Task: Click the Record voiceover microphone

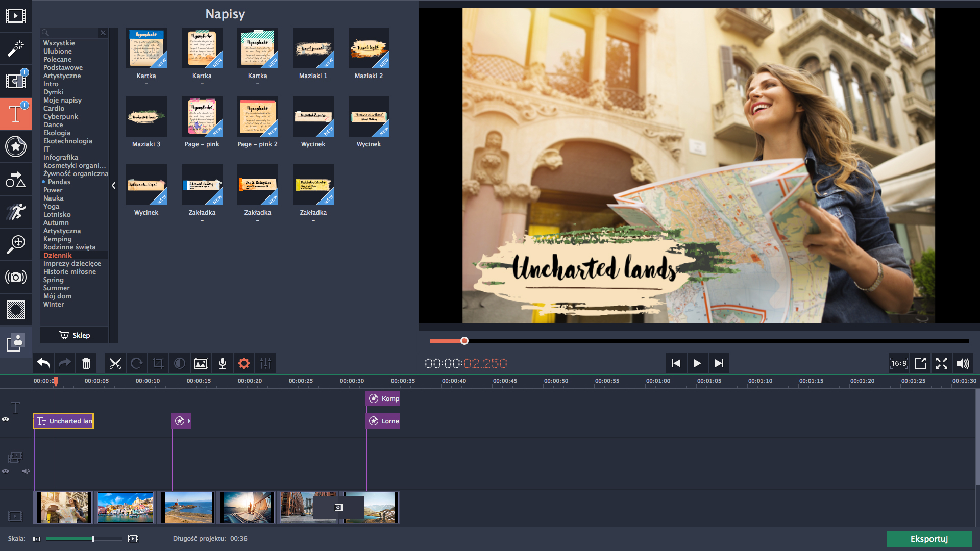Action: pos(223,363)
